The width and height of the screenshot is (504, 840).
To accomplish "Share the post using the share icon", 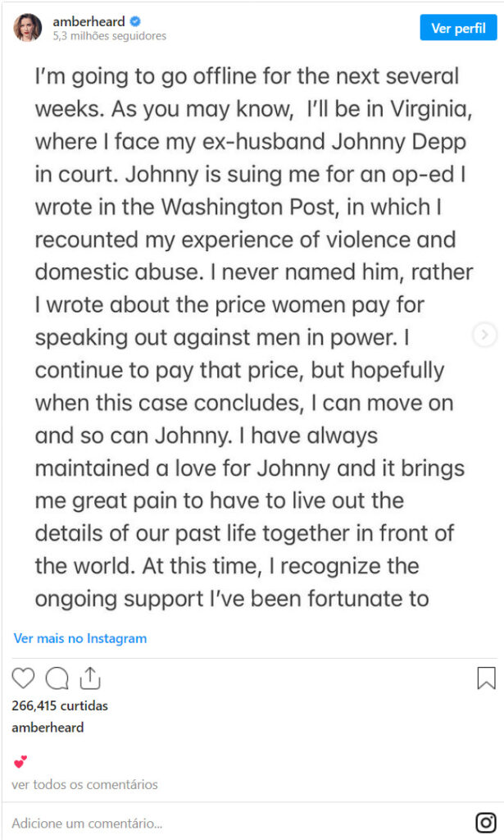I will pyautogui.click(x=90, y=678).
